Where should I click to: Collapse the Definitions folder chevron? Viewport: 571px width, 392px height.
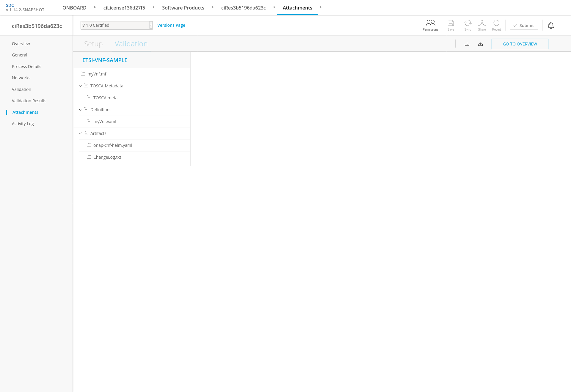pyautogui.click(x=80, y=110)
